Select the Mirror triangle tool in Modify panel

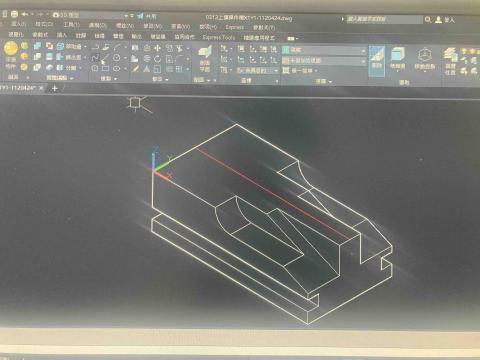click(x=147, y=69)
